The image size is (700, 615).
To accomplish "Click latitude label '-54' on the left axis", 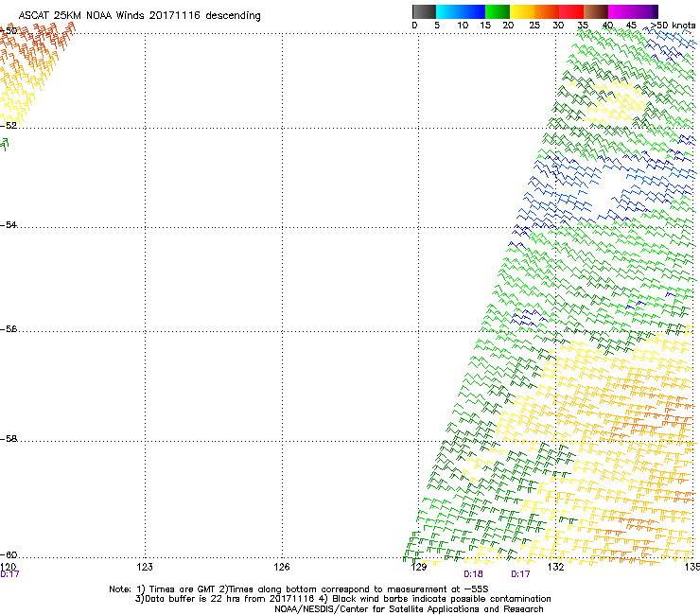I will point(9,224).
